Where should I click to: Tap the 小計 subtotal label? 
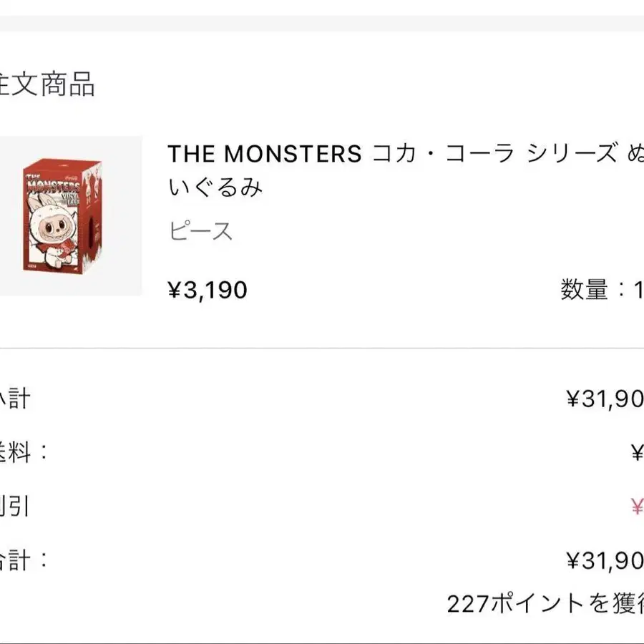coord(15,399)
